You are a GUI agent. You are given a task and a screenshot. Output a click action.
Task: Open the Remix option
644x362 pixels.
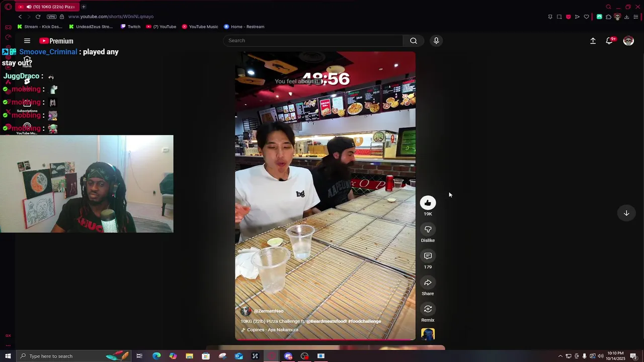click(428, 309)
